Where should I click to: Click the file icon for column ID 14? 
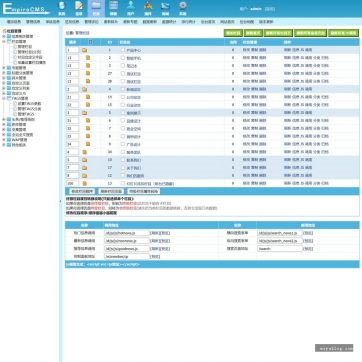point(88,97)
